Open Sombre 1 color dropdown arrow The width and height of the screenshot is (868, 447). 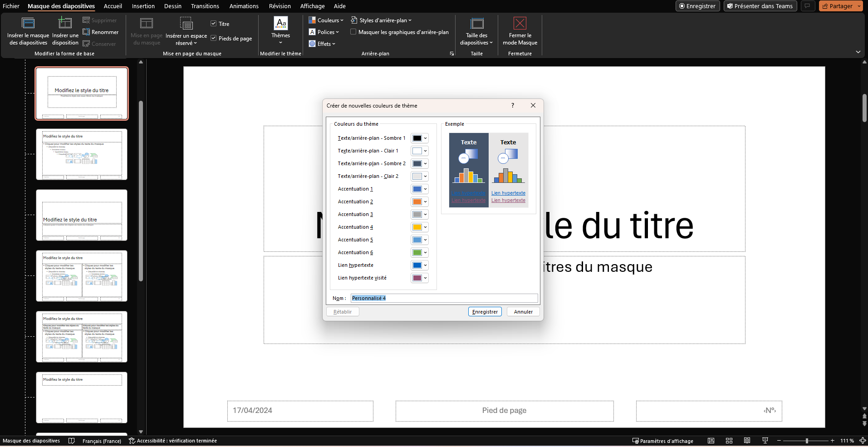(426, 138)
